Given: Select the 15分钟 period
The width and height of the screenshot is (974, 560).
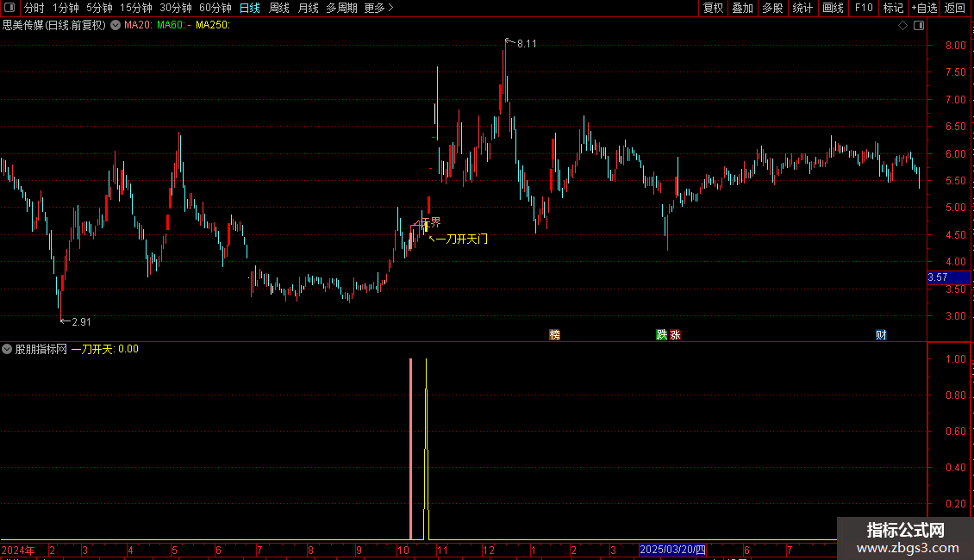Looking at the screenshot, I should [x=136, y=8].
